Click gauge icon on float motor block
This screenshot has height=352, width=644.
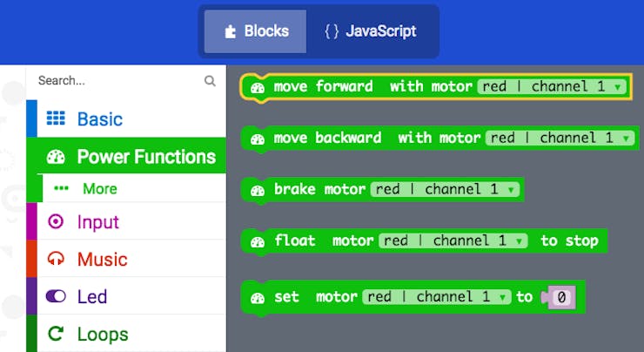pyautogui.click(x=258, y=242)
